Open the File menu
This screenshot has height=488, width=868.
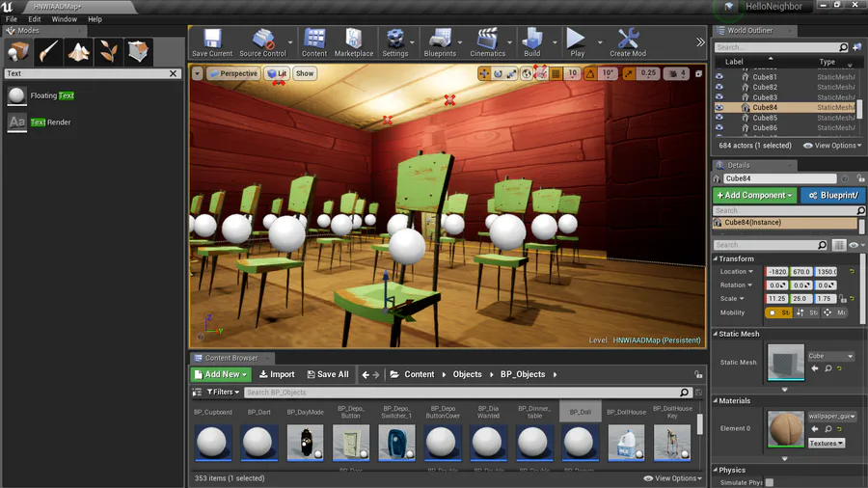pos(11,19)
